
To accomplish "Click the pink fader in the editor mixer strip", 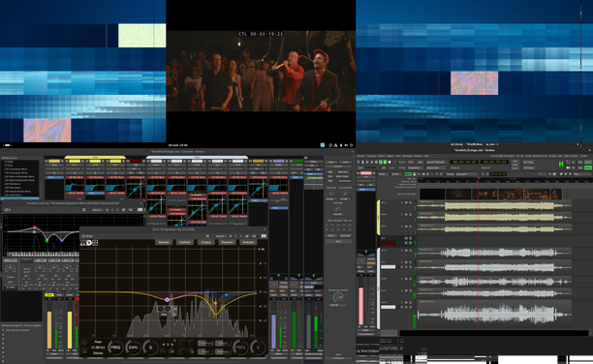I will (x=360, y=305).
